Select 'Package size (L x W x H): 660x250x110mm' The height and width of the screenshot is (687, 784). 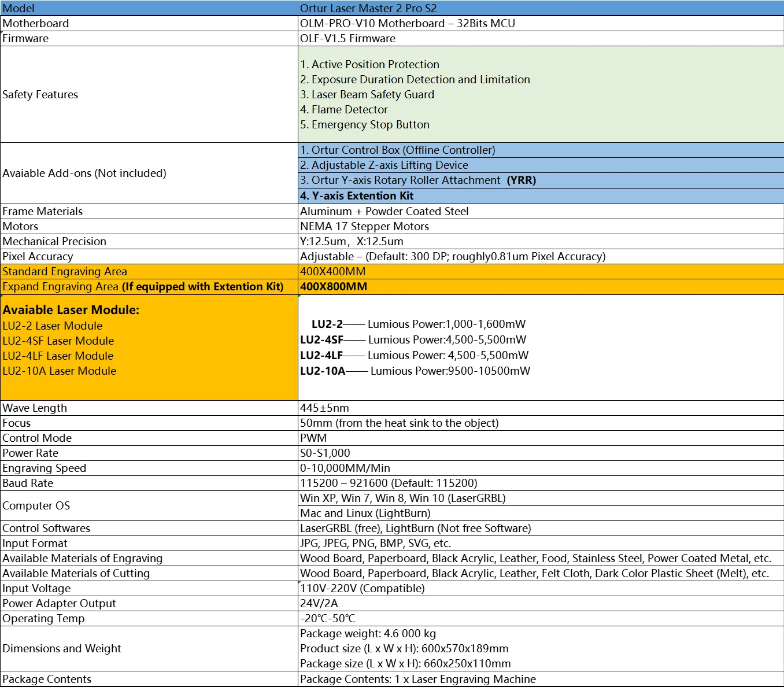pyautogui.click(x=405, y=663)
